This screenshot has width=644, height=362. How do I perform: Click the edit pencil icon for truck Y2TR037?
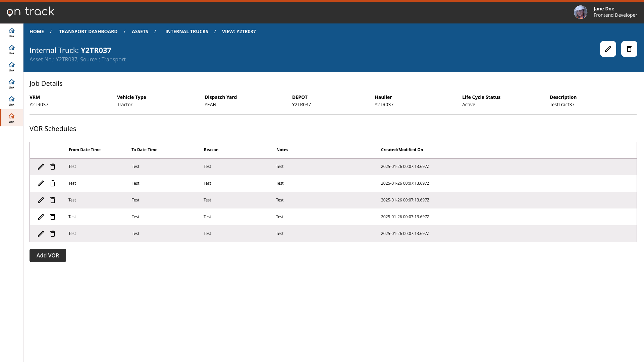click(x=608, y=49)
